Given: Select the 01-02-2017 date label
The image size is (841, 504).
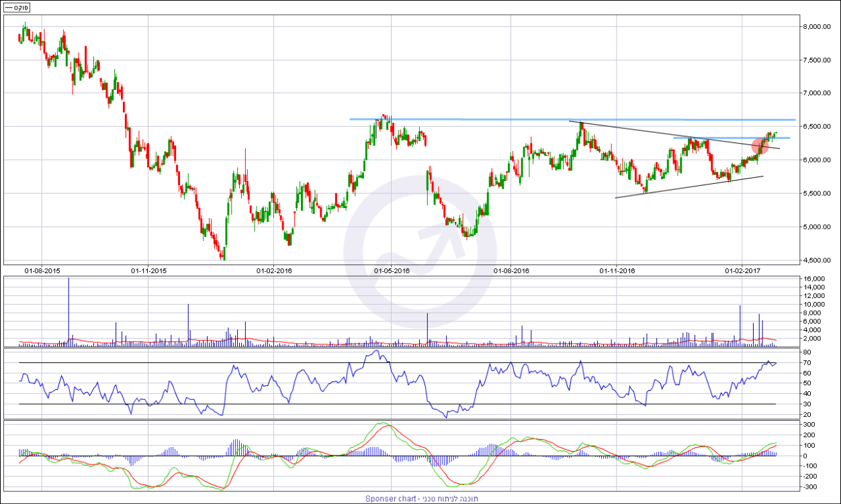Looking at the screenshot, I should point(742,270).
